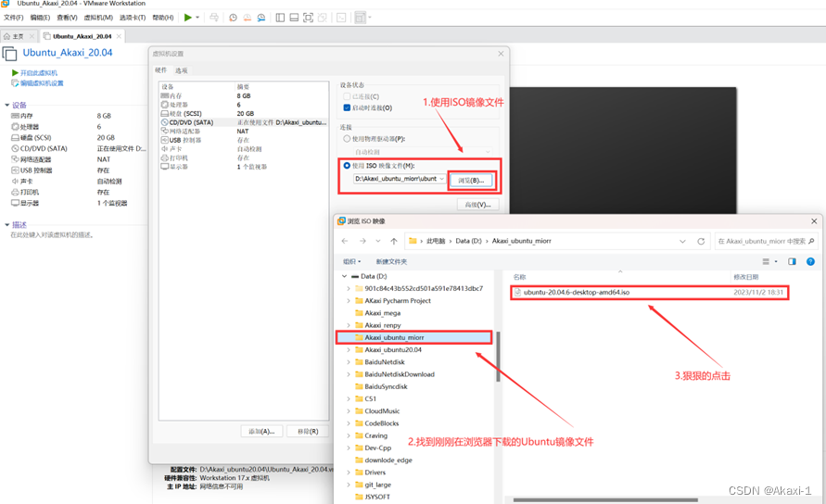Open the power-on dropdown arrow next to the play icon

tap(197, 18)
